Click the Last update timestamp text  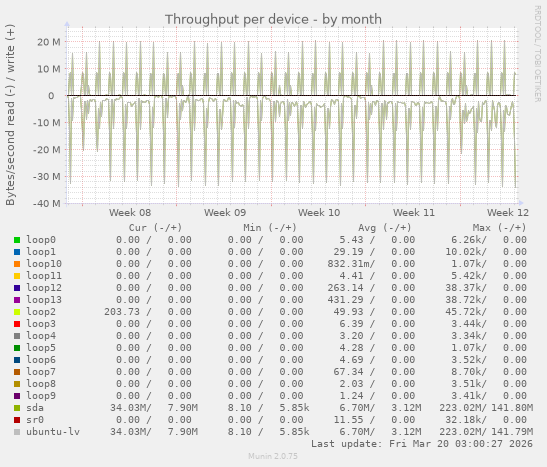point(422,444)
